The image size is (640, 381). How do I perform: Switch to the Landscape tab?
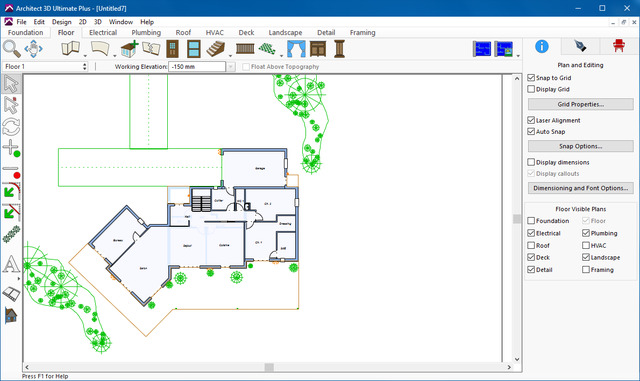285,33
